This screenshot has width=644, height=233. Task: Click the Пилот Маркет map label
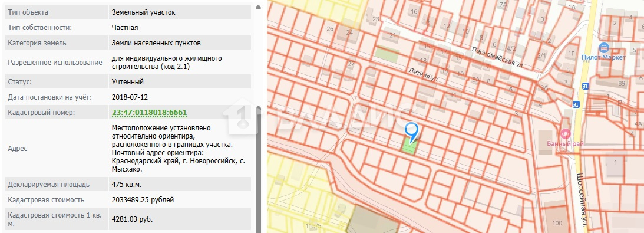(x=604, y=57)
